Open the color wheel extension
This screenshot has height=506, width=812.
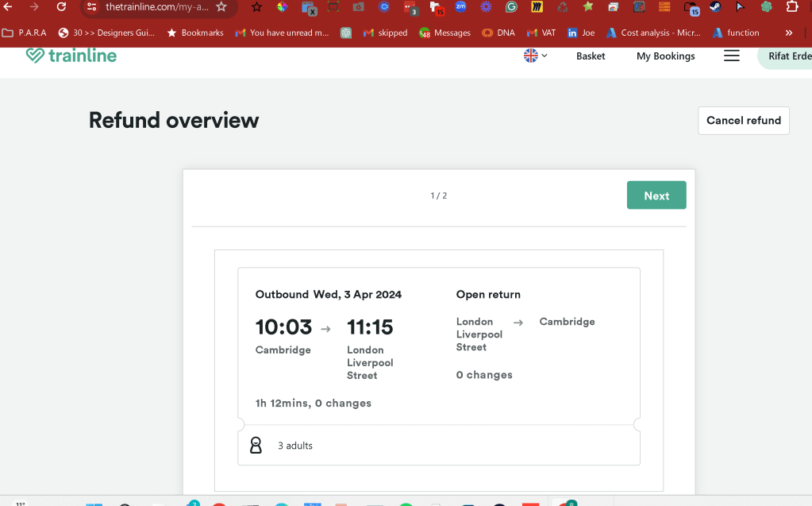[282, 6]
